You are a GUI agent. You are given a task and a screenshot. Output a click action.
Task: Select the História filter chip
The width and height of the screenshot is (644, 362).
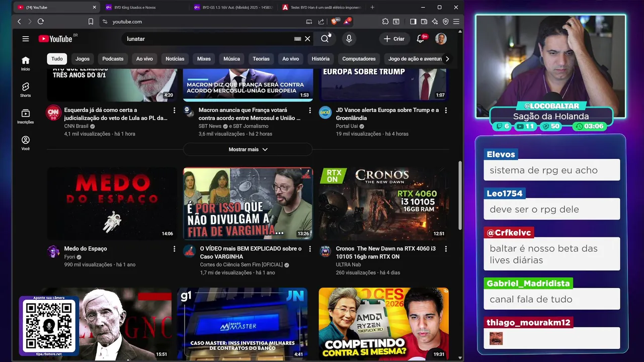pyautogui.click(x=320, y=59)
